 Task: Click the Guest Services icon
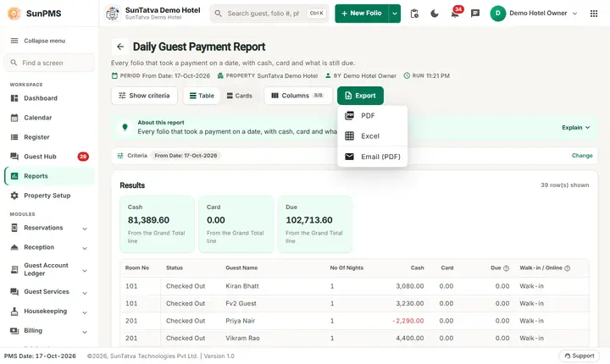14,292
